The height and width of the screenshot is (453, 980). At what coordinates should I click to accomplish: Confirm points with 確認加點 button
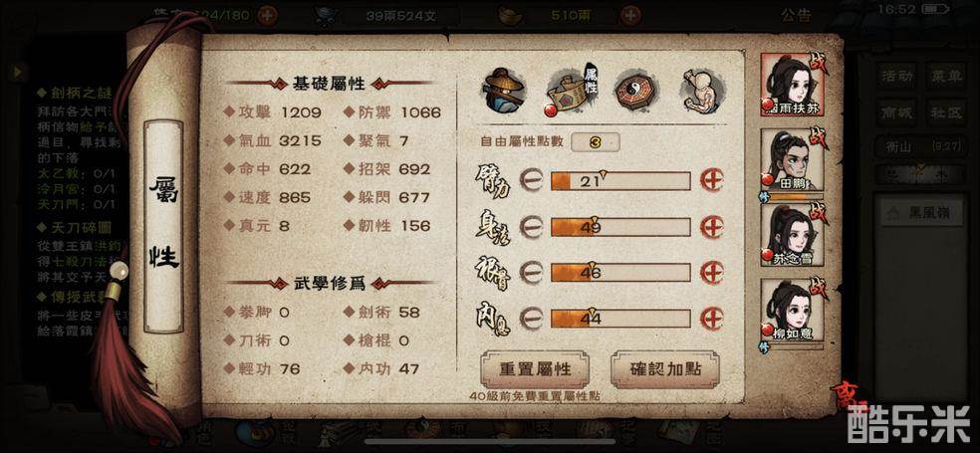click(665, 369)
